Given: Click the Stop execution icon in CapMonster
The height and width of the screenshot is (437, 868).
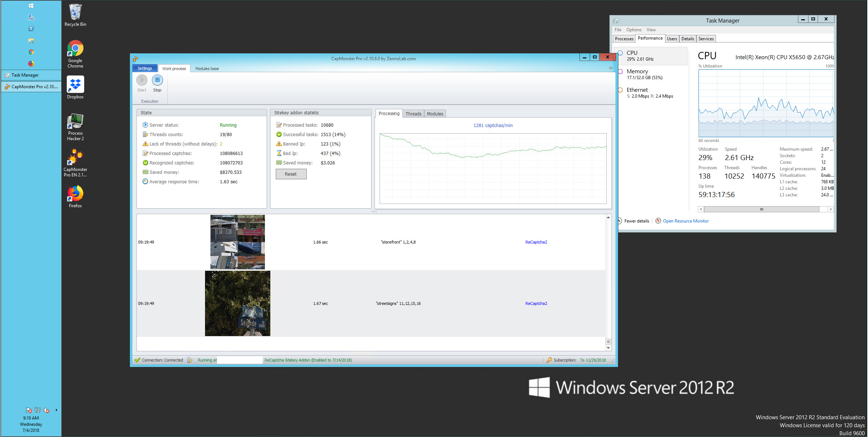Looking at the screenshot, I should (x=157, y=79).
